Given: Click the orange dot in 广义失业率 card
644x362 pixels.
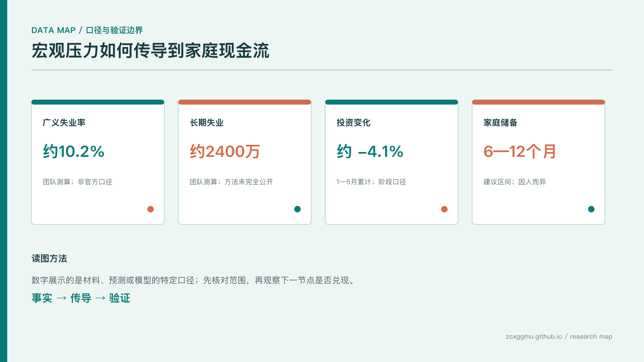Looking at the screenshot, I should pyautogui.click(x=151, y=209).
